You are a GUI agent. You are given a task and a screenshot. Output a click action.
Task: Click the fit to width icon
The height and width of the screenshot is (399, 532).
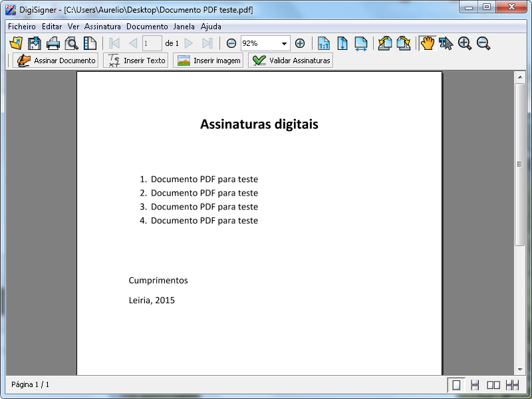click(361, 43)
